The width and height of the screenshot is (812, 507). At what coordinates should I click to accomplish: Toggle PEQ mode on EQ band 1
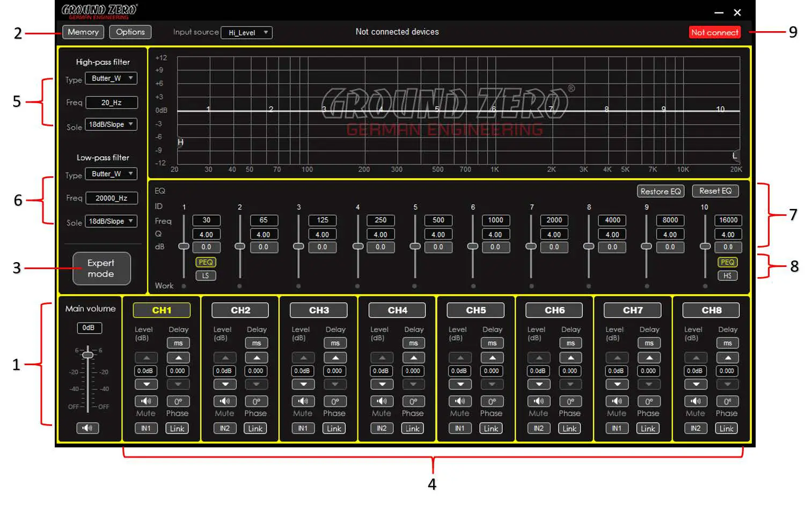206,262
